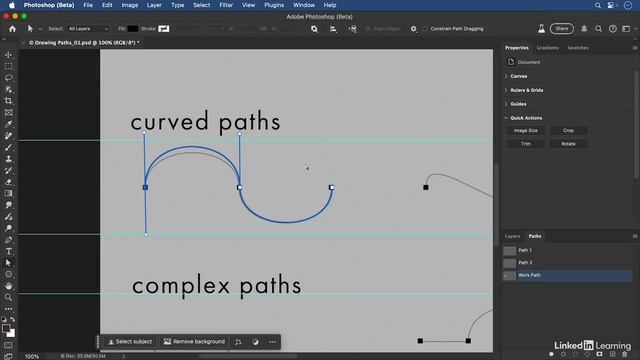
Task: Select the Object Selection tool
Action: tap(8, 89)
